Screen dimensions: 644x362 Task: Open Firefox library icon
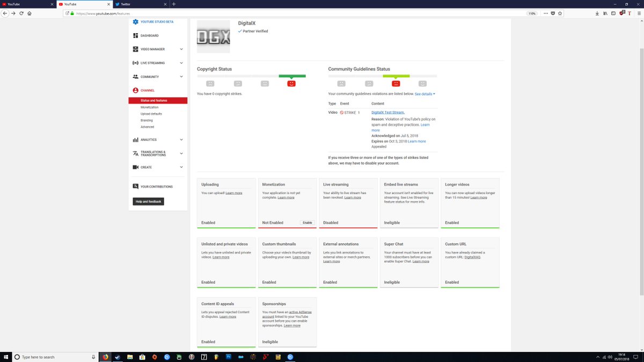(605, 13)
